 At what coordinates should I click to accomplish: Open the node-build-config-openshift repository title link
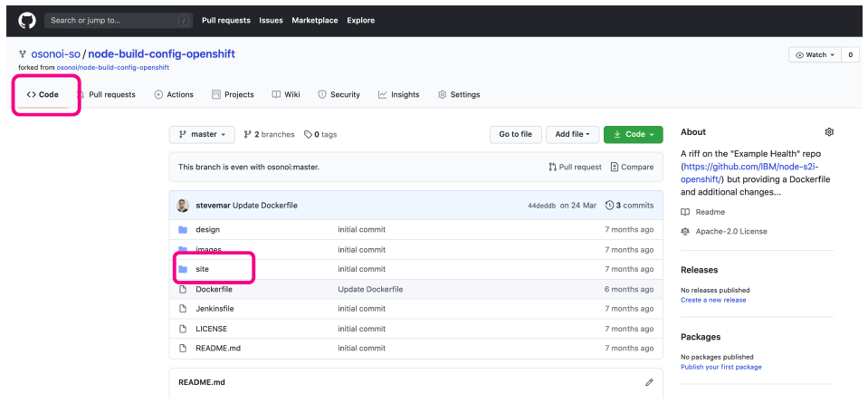[162, 54]
